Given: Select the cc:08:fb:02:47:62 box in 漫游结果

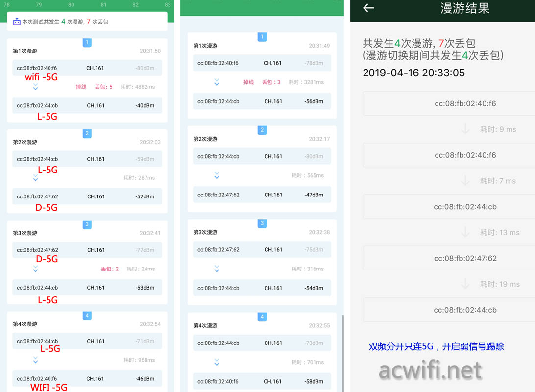Looking at the screenshot, I should coord(449,258).
